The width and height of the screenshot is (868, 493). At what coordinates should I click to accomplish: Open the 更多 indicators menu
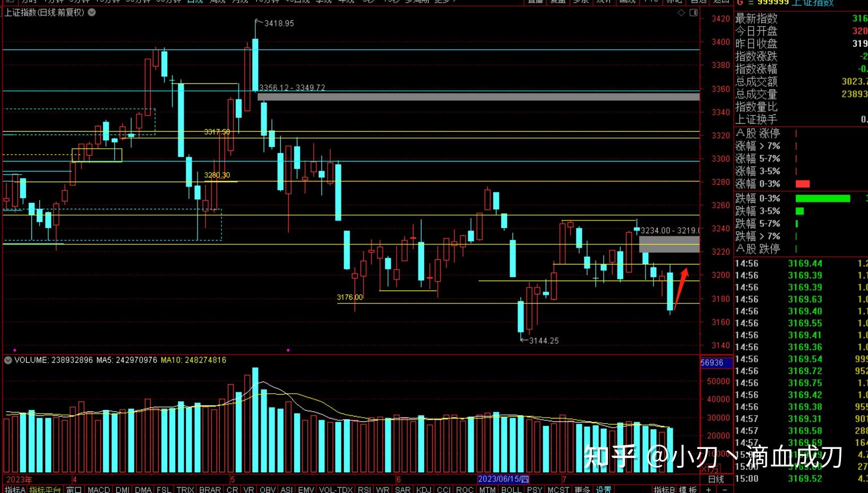click(582, 489)
